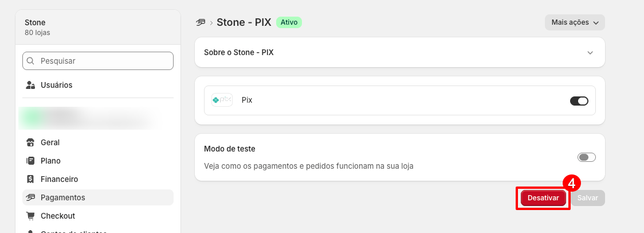
Task: Expand the Sobre o Stone - PIX section
Action: (399, 52)
